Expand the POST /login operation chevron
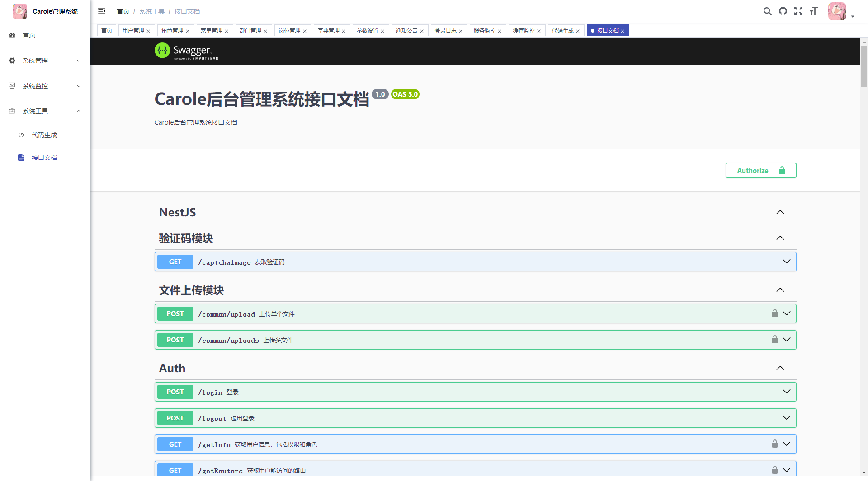868x481 pixels. 787,392
